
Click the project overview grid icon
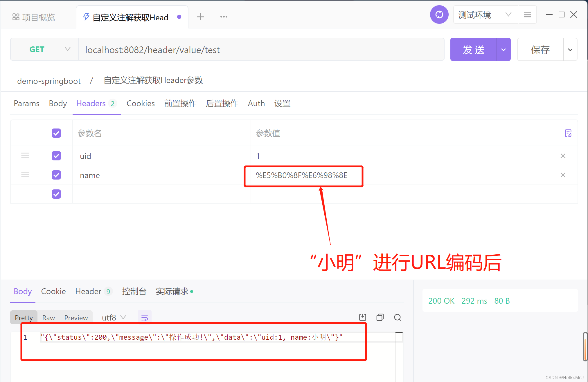click(16, 17)
